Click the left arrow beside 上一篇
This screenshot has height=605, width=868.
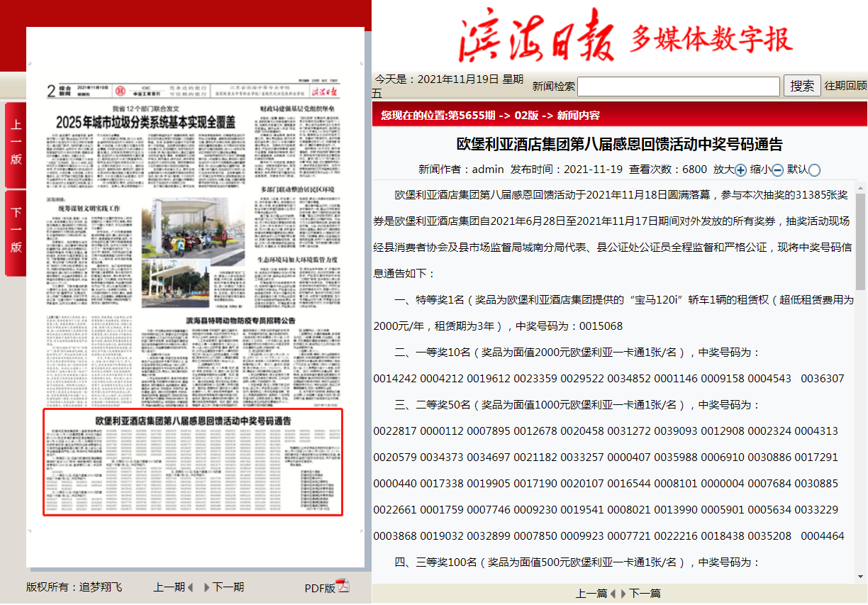tap(613, 594)
